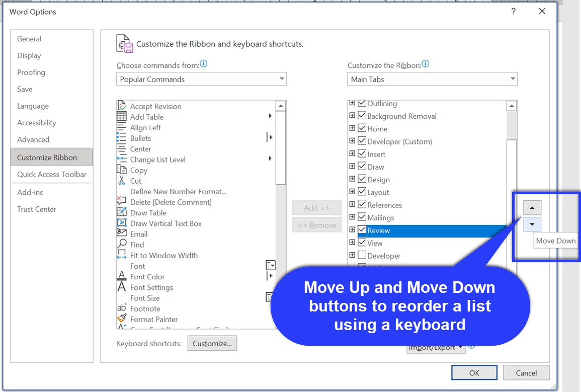Select the Delete Comment icon
The width and height of the screenshot is (581, 392).
[122, 202]
